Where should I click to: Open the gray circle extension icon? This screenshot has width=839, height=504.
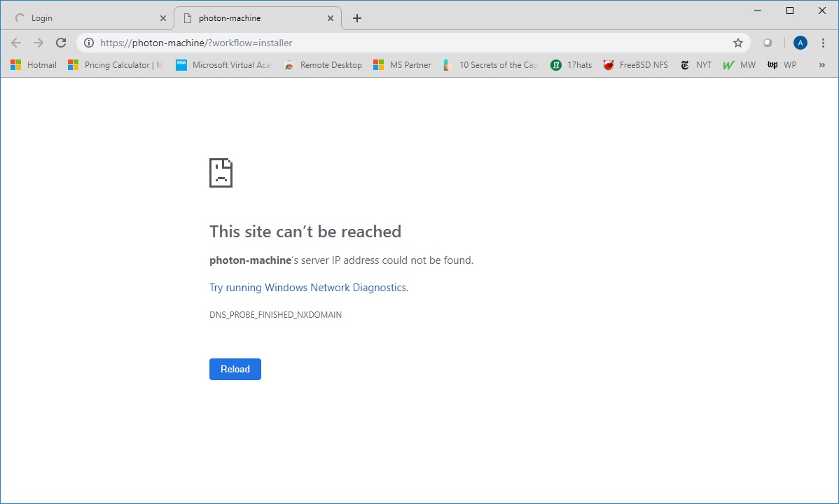click(x=768, y=43)
